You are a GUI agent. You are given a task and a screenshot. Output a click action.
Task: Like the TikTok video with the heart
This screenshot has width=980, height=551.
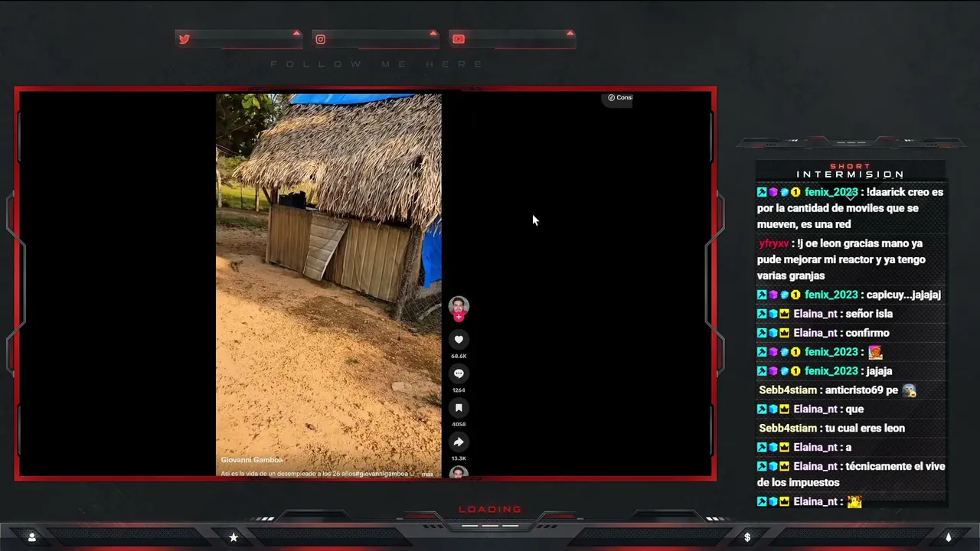[x=459, y=340]
